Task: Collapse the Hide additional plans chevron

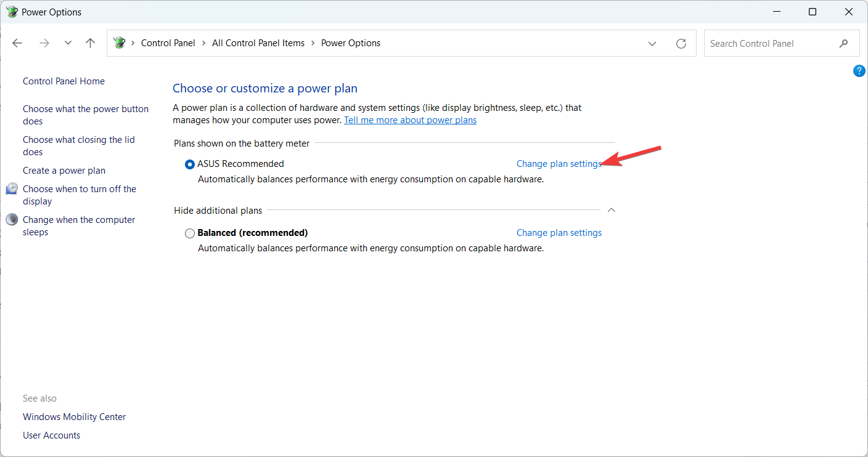Action: pyautogui.click(x=612, y=210)
